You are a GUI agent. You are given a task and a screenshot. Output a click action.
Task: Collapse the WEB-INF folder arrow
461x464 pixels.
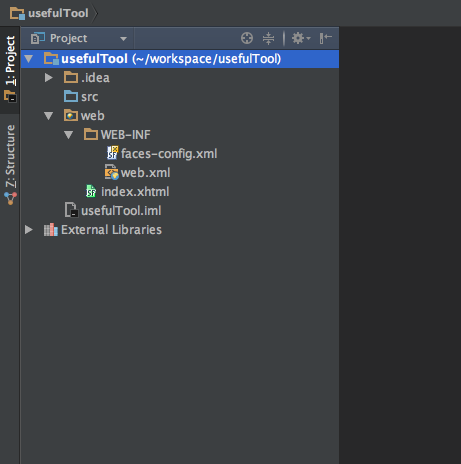click(x=69, y=135)
